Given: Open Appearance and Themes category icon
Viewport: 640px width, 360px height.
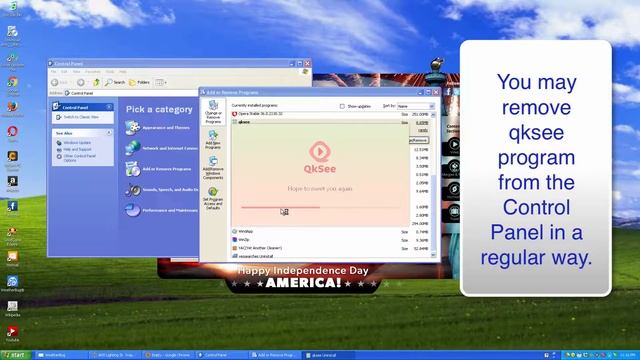Looking at the screenshot, I should coord(133,128).
